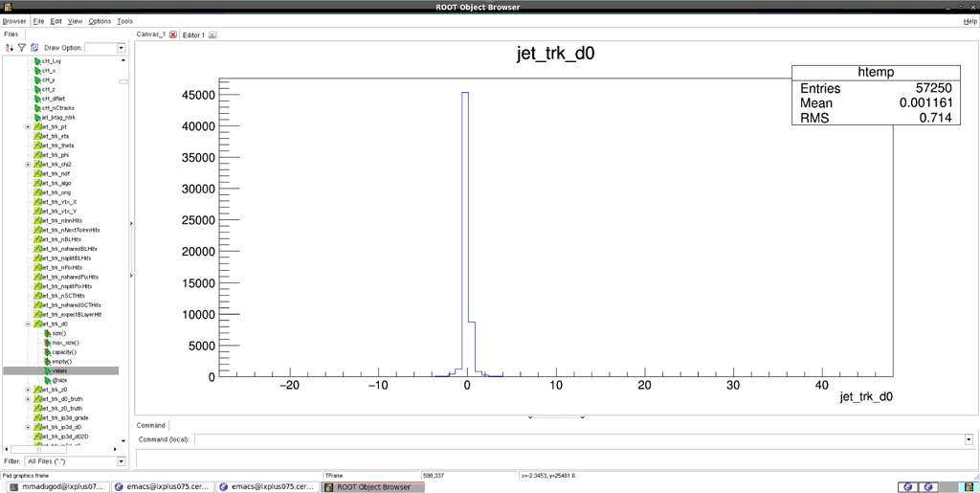The width and height of the screenshot is (980, 493).
Task: Select the Files tab
Action: pyautogui.click(x=11, y=34)
